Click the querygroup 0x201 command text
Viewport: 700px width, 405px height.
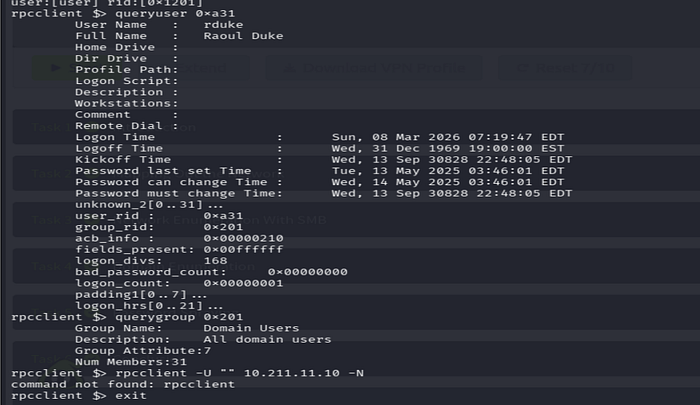click(179, 317)
